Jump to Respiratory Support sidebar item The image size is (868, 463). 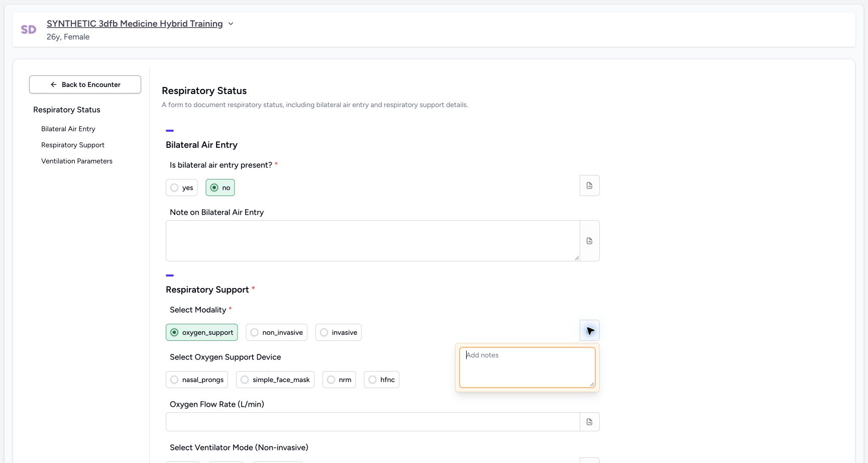click(x=73, y=145)
